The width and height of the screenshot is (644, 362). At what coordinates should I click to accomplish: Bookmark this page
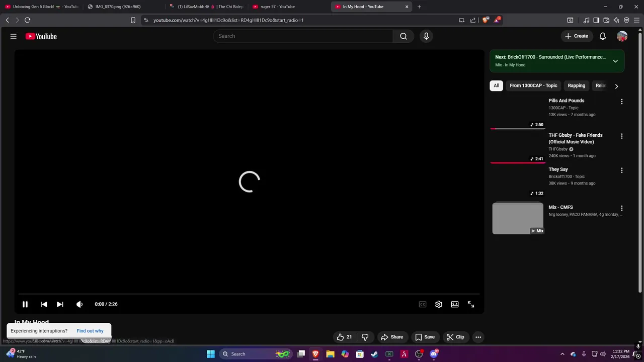point(133,20)
